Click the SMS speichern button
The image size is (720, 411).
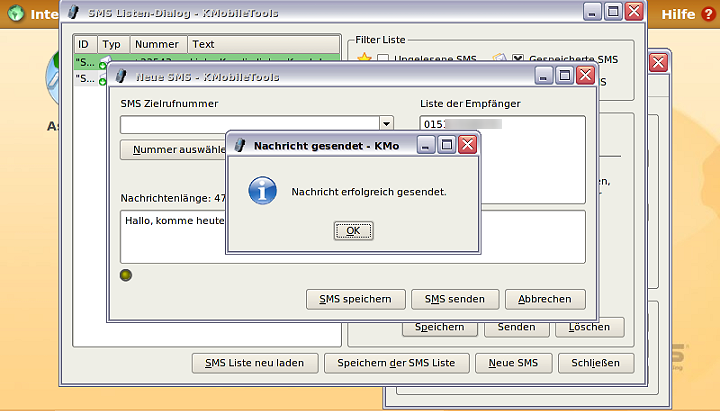(x=355, y=299)
